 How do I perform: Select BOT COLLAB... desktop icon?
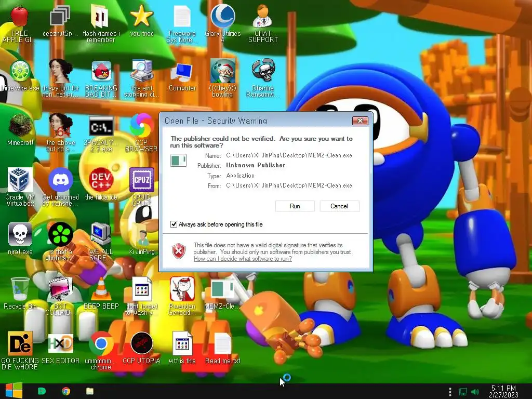[60, 297]
